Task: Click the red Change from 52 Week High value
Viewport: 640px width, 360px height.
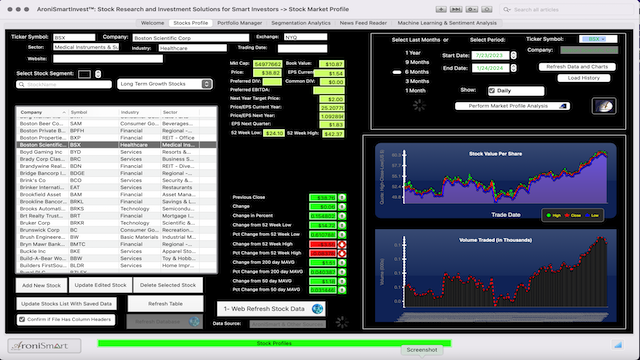Action: point(322,244)
